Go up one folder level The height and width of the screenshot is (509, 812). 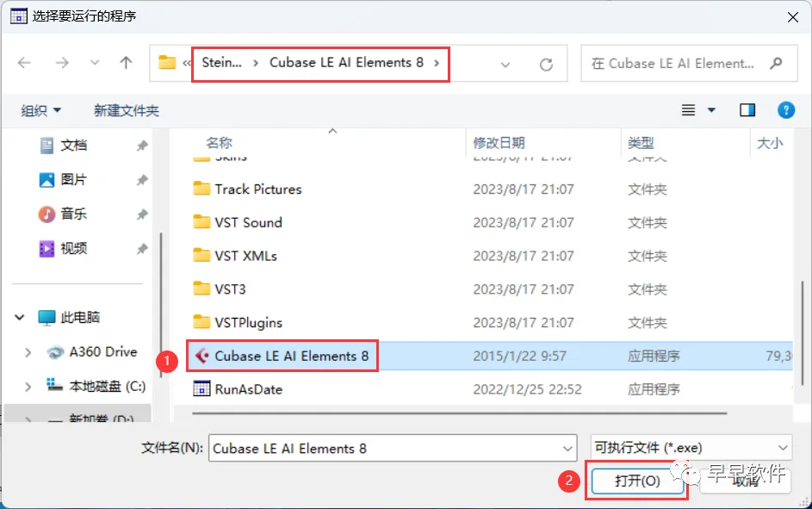click(x=126, y=63)
